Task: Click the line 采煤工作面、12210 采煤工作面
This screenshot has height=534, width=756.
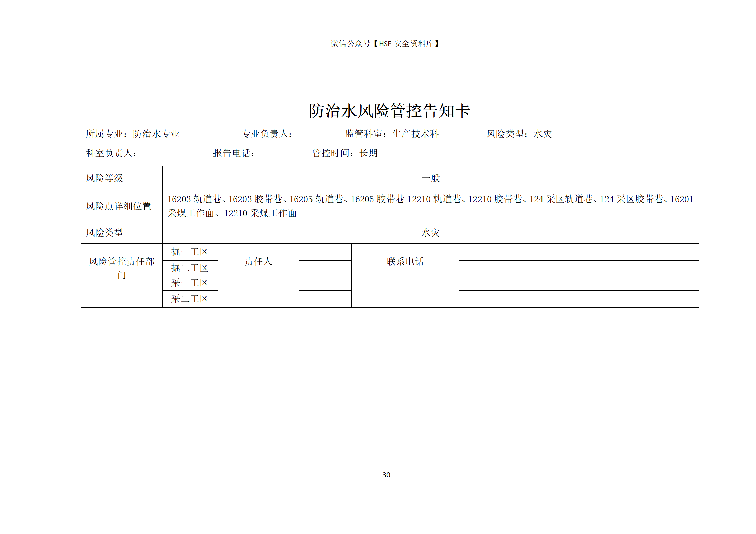Action: (x=232, y=213)
